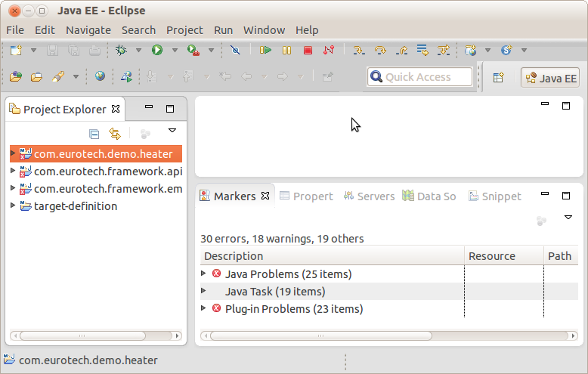Toggle Skip All Breakpoints
The width and height of the screenshot is (588, 374).
click(x=235, y=50)
